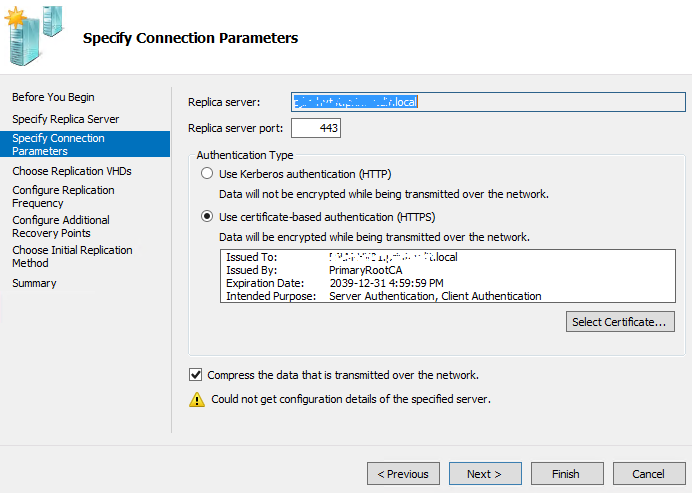692x493 pixels.
Task: Click the Next button
Action: click(485, 473)
